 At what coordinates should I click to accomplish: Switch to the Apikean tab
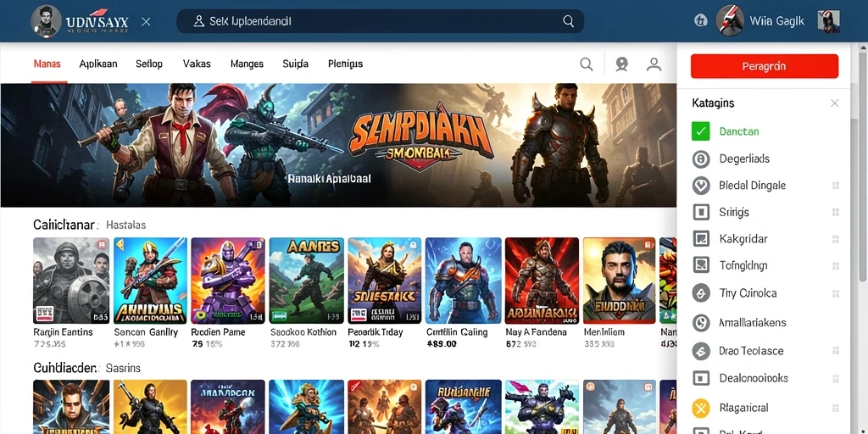tap(98, 64)
